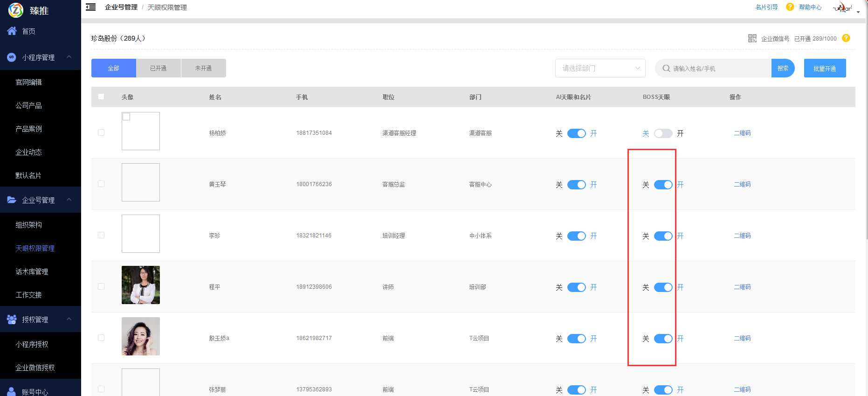Check the select-all checkbox in table header
868x396 pixels.
tap(101, 97)
